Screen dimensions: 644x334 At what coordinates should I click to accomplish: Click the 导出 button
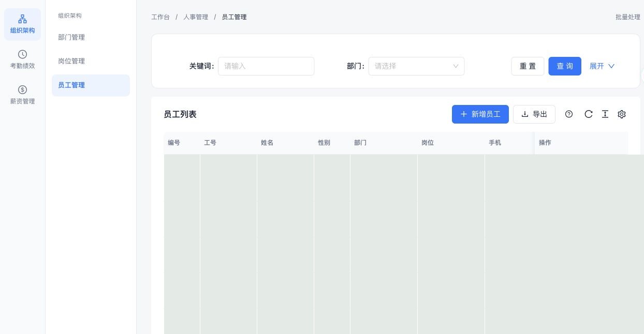(x=534, y=114)
